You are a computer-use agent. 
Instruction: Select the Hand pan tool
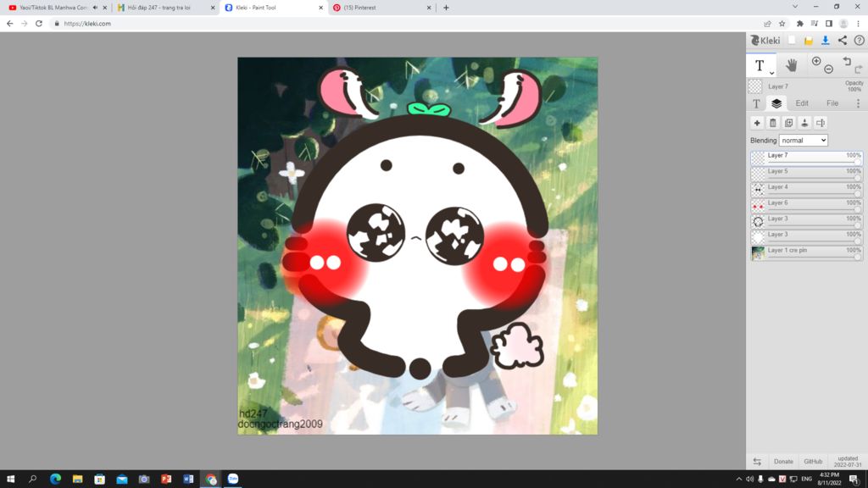click(791, 65)
